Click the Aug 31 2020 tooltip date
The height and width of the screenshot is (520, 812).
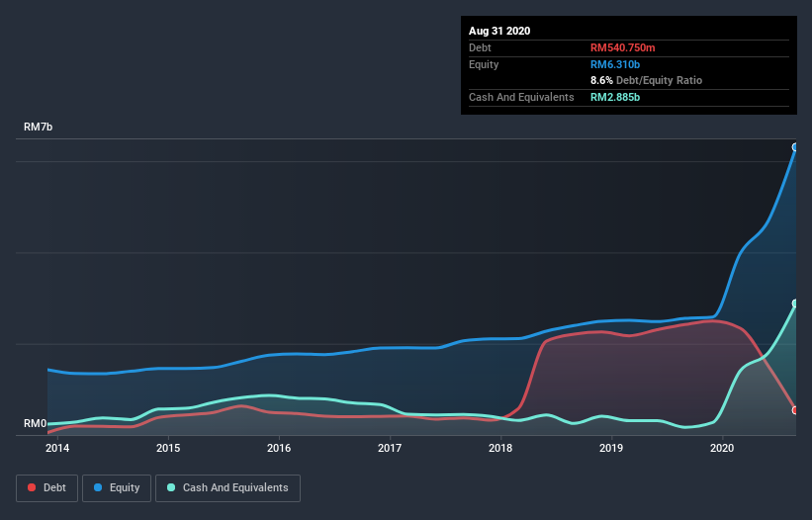click(x=499, y=31)
